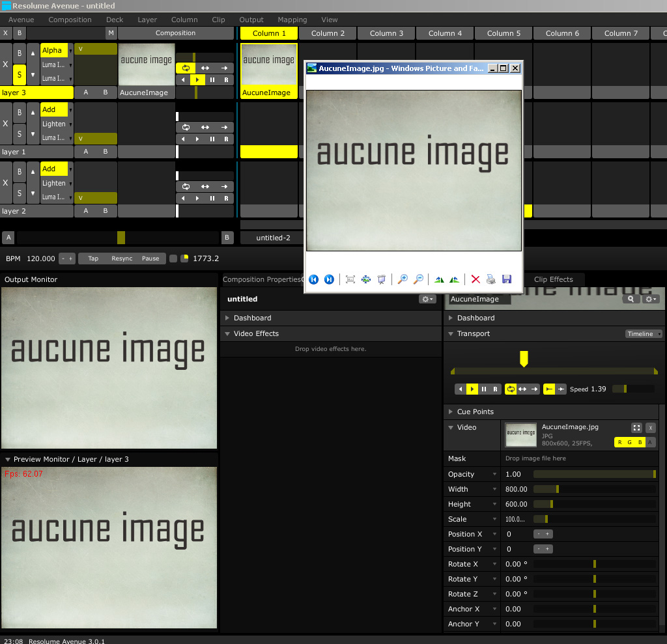Toggle composition bypass B in top bar
Image resolution: width=667 pixels, height=644 pixels.
[19, 33]
